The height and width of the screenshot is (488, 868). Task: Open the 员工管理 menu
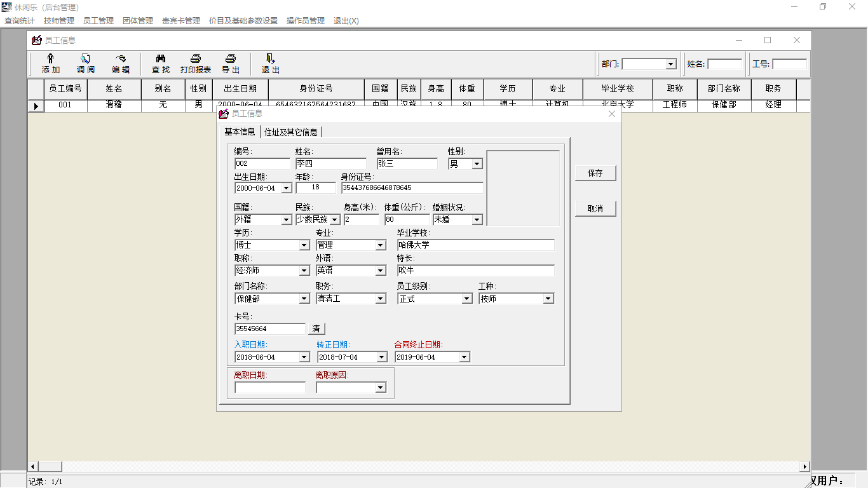tap(98, 20)
